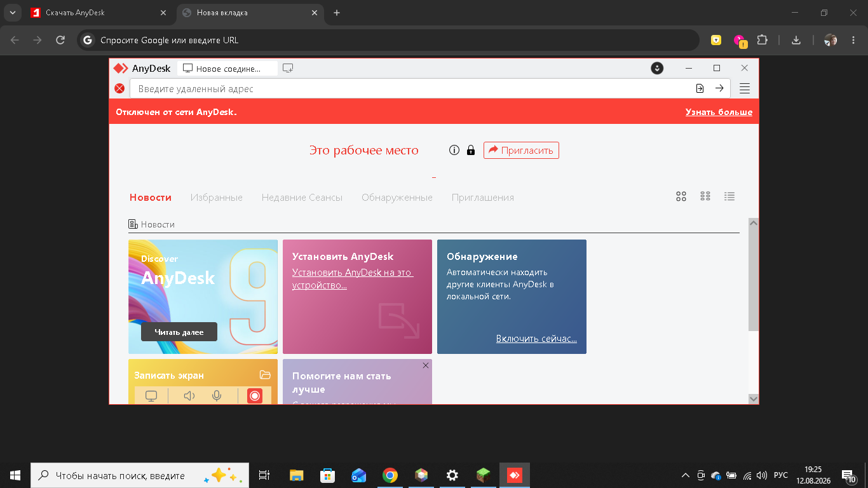Click the lock icon beside the workplace title
The height and width of the screenshot is (488, 868).
pos(471,150)
